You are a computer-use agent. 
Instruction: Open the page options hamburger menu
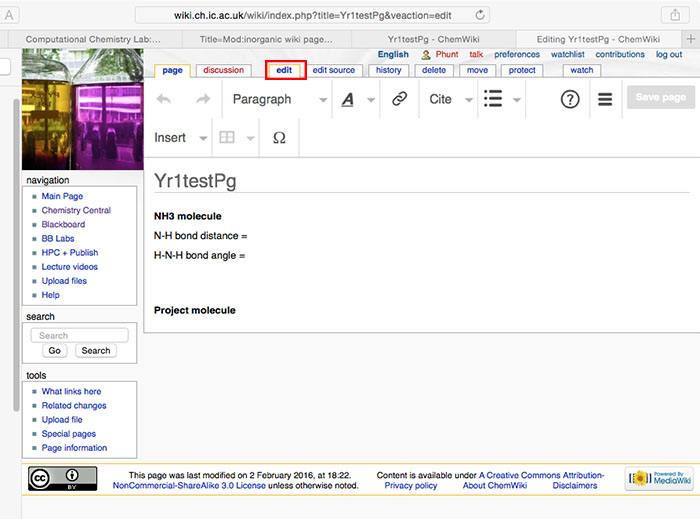click(x=605, y=99)
